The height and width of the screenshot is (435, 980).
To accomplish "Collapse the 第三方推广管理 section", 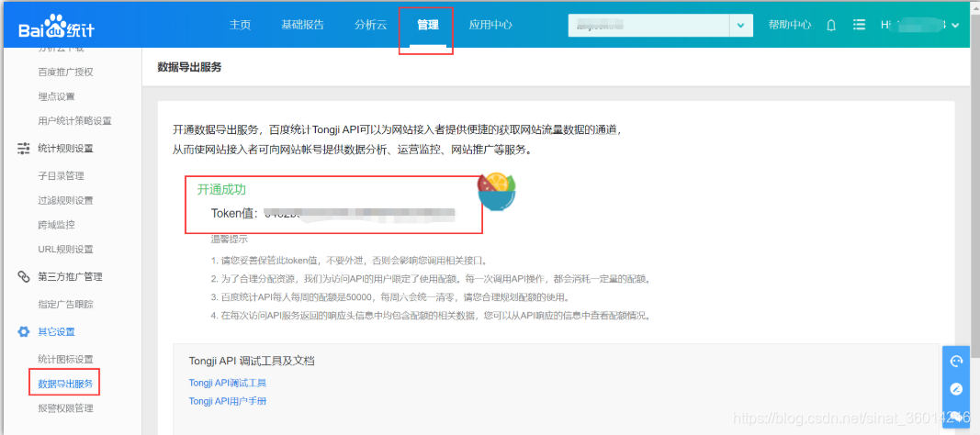I will click(x=70, y=276).
